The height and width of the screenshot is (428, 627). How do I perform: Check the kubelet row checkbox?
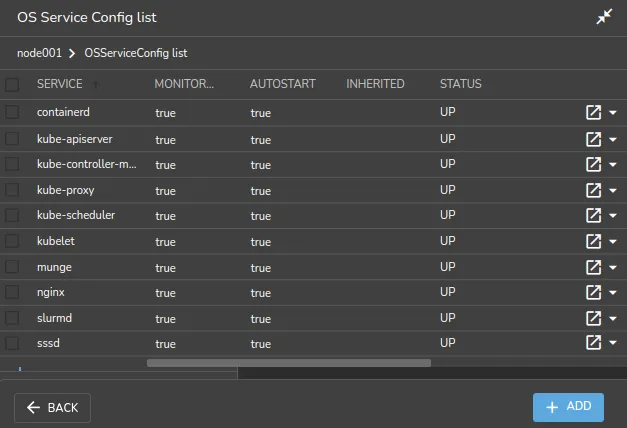click(x=12, y=241)
